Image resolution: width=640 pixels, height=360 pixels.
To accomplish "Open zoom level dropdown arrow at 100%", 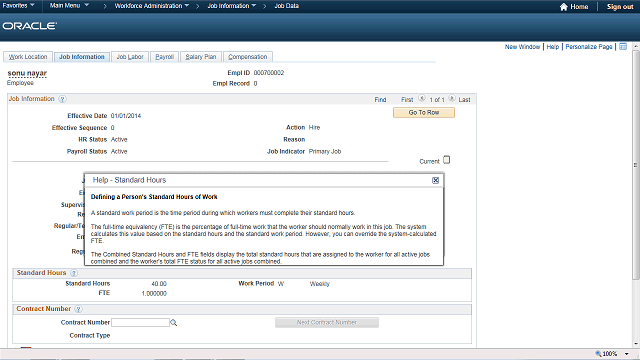I will [x=627, y=354].
